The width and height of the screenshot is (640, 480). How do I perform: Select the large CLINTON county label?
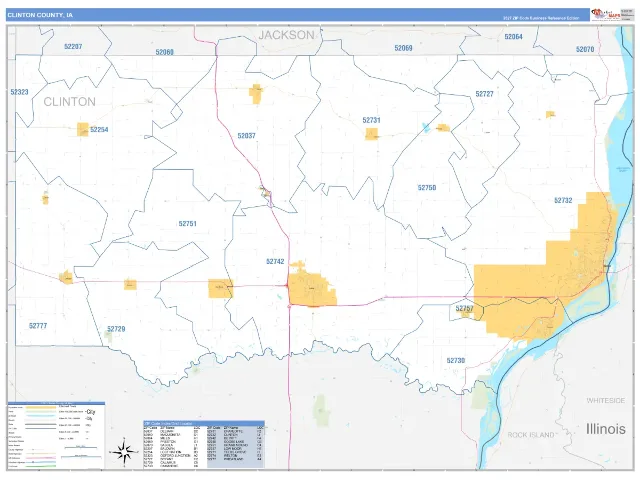[69, 102]
